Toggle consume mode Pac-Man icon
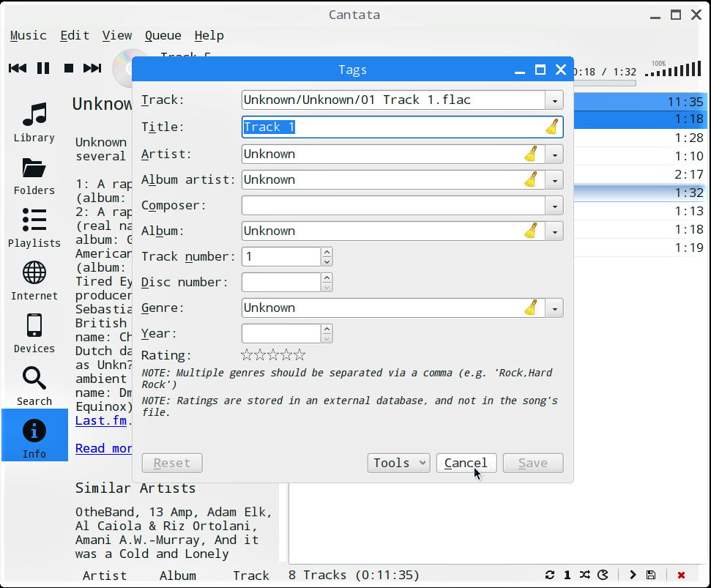Screen dimensions: 711x588 tap(603, 575)
